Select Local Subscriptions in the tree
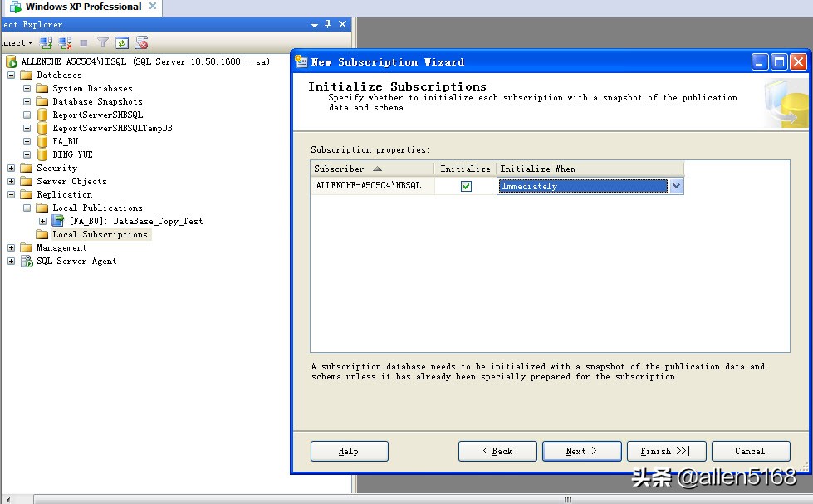 (x=99, y=234)
